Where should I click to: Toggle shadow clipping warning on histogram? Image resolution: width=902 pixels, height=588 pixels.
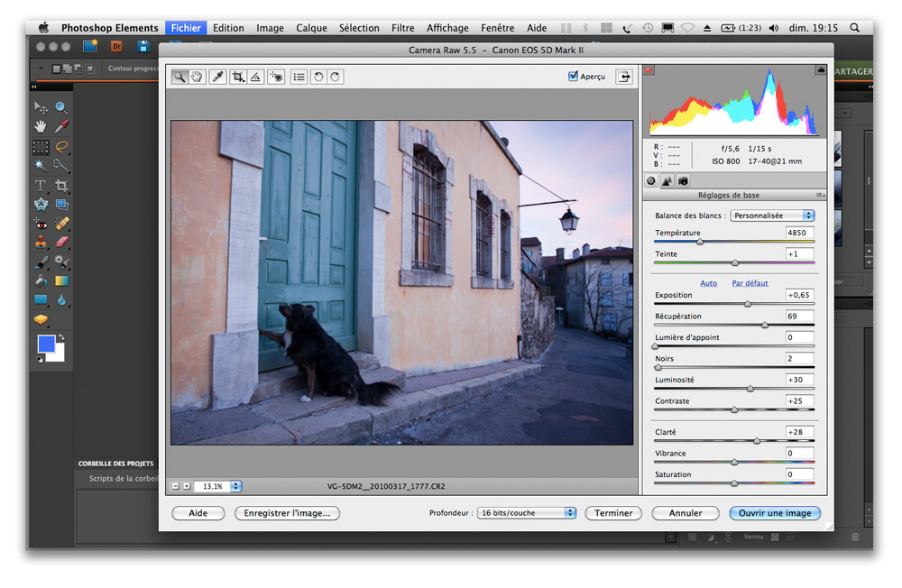pyautogui.click(x=649, y=70)
